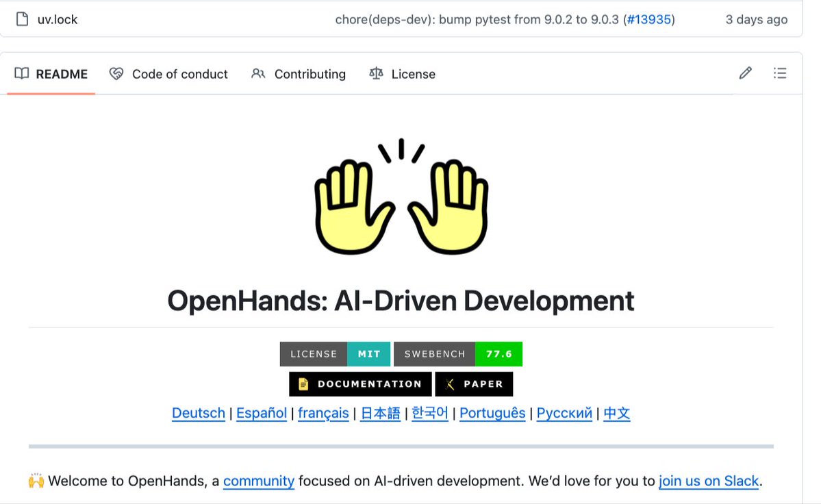Open the 中文 translation link

coord(617,413)
